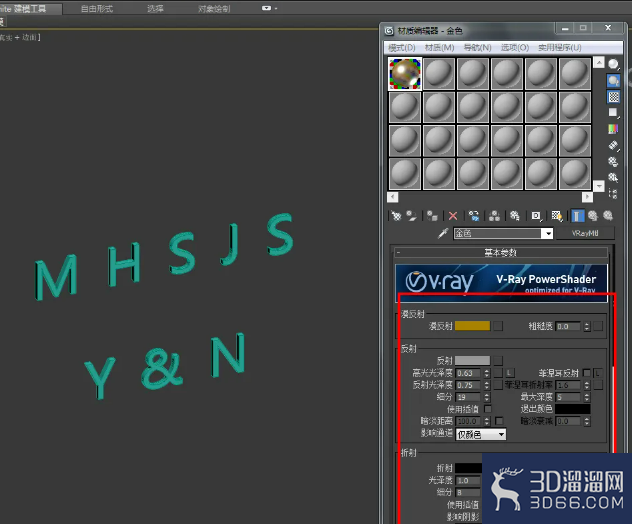The width and height of the screenshot is (632, 524).
Task: Enable 菲涅耳反射 checkbox
Action: [x=587, y=373]
